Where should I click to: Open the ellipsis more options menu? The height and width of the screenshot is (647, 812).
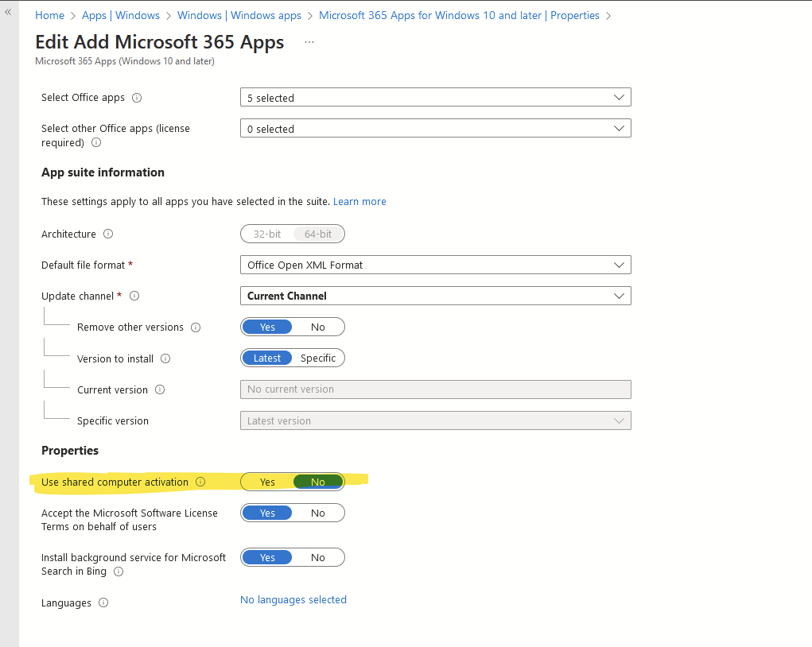309,42
